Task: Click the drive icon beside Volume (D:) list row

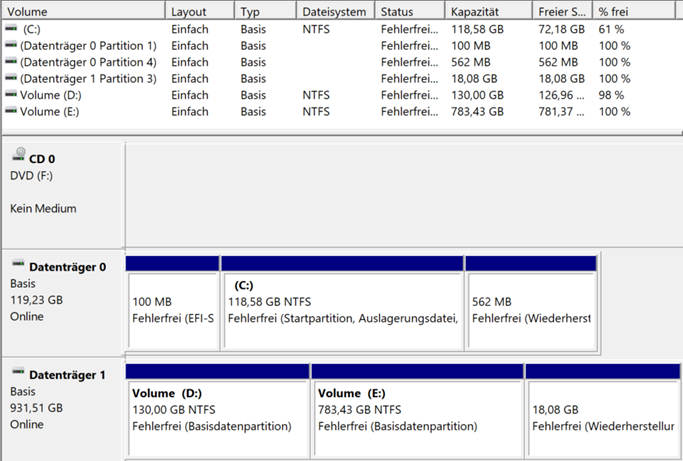Action: coord(11,94)
